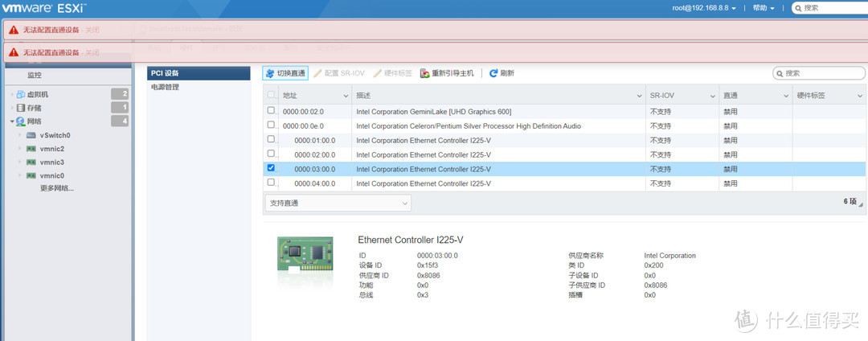Click the 虚拟机 count badge 2
This screenshot has height=341, width=868.
click(120, 94)
